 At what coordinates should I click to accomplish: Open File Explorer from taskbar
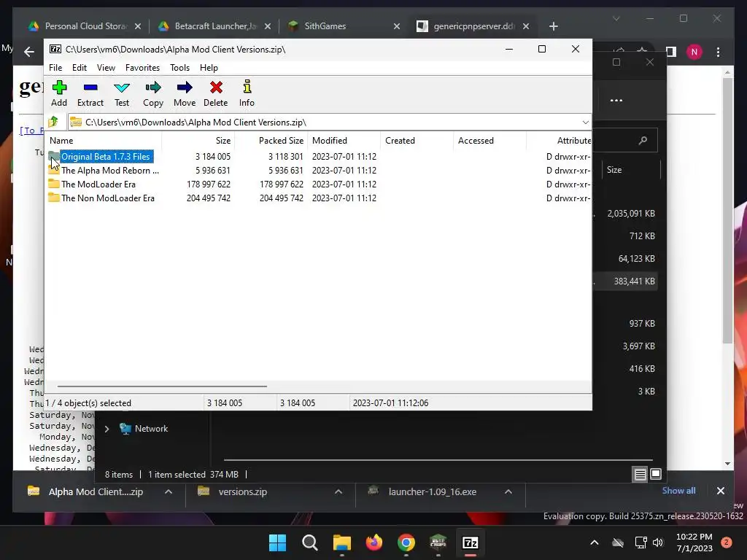tap(341, 542)
